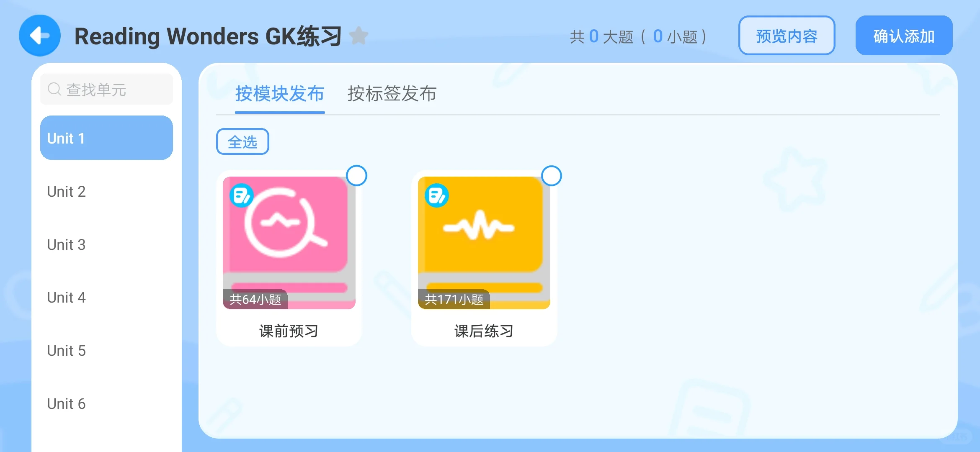Click the teal badge icon on 课后练习
Viewport: 980px width, 452px height.
436,195
